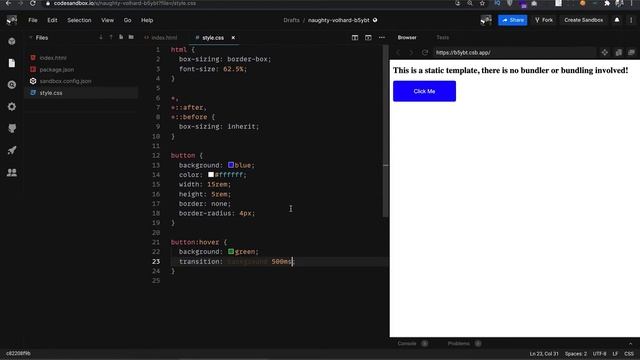
Task: Collapse the Files section chevron
Action: pyautogui.click(x=31, y=38)
